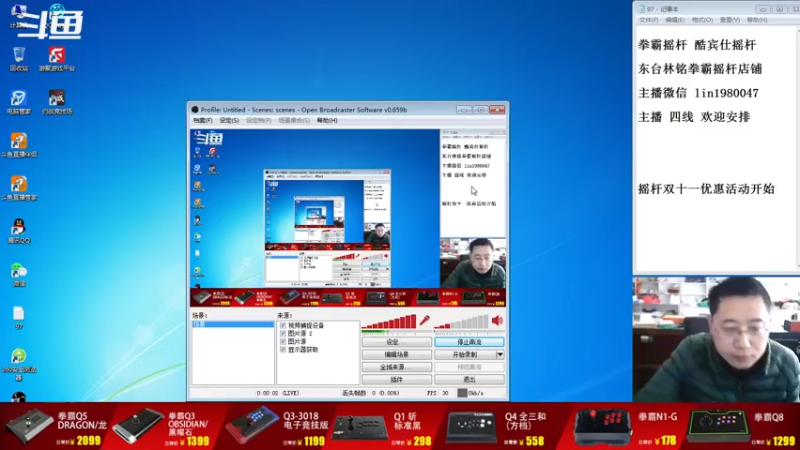Select the highlighted scene in 场景 list
Viewport: 800px width, 450px height.
click(233, 324)
